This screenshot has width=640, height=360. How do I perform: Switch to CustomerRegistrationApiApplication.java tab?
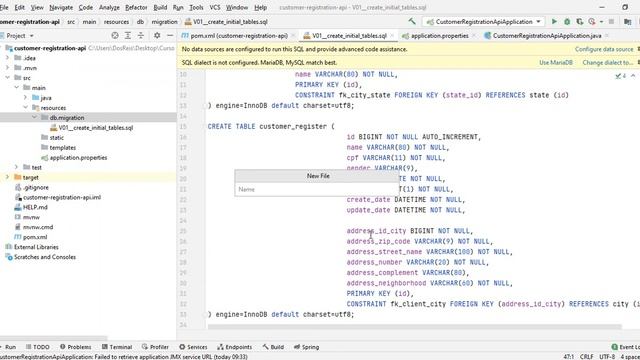pos(547,36)
